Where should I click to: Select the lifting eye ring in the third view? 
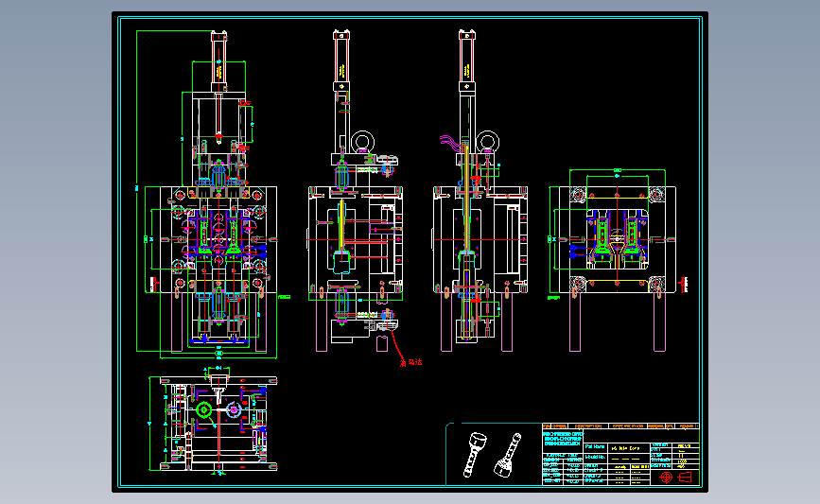coord(487,142)
